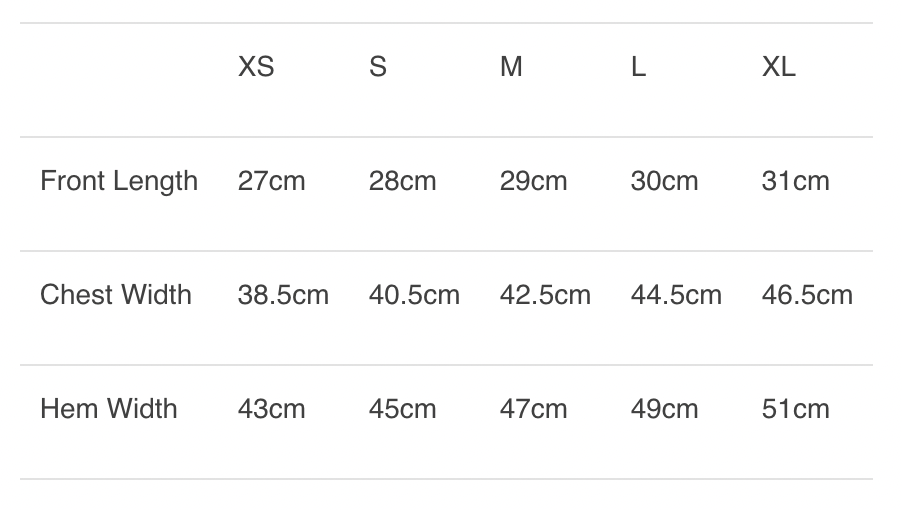Click the 31cm front length cell
The image size is (902, 510).
(x=795, y=181)
